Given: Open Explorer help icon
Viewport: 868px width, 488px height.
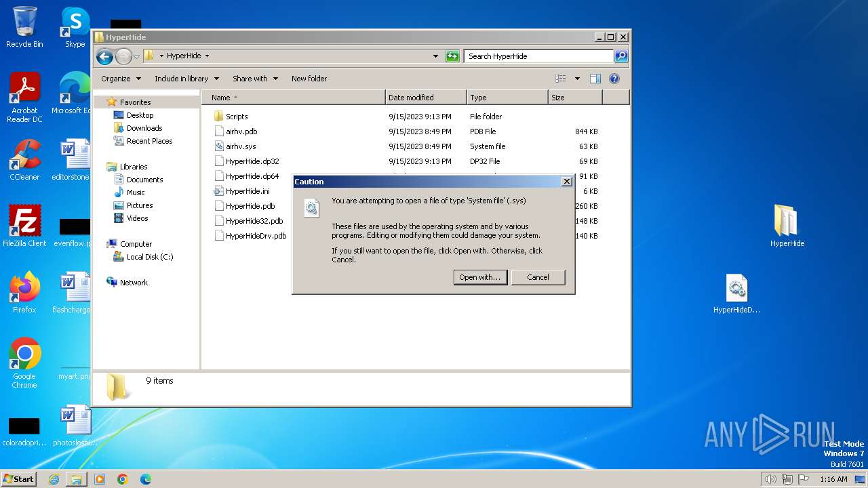Looking at the screenshot, I should click(614, 79).
